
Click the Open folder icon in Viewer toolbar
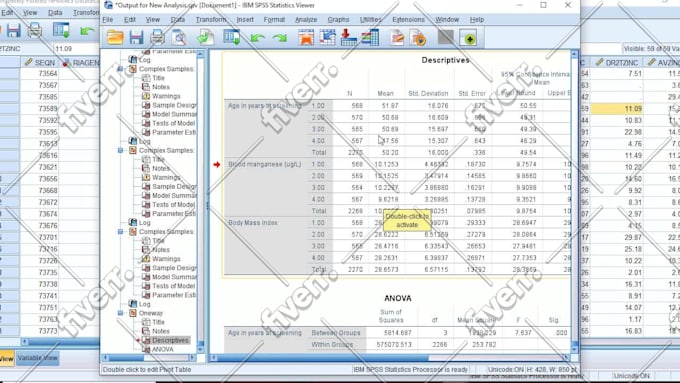115,38
